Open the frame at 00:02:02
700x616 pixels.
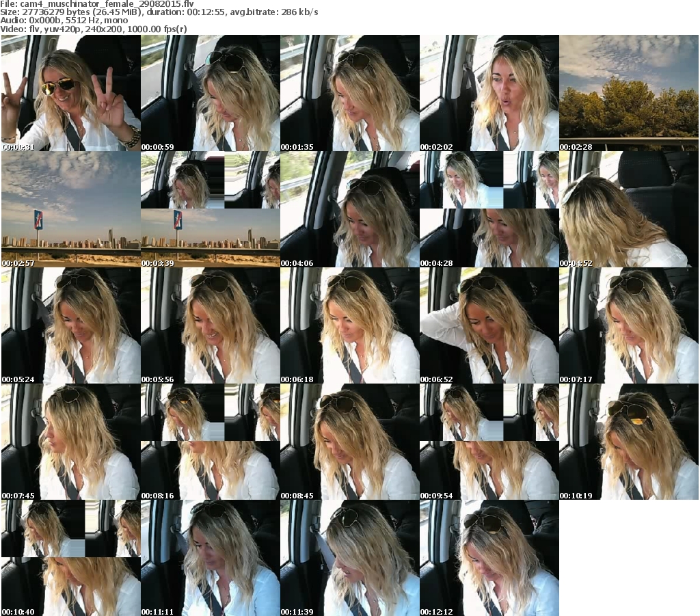tap(489, 93)
